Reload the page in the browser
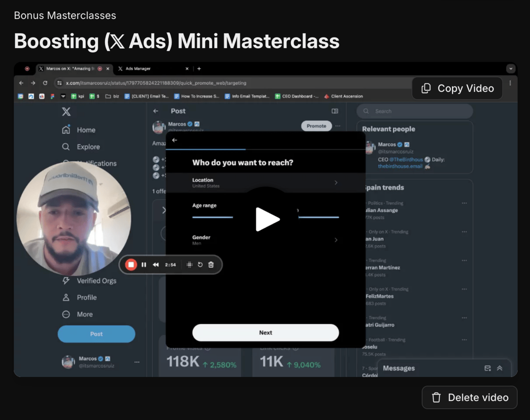Image resolution: width=530 pixels, height=420 pixels. coord(45,83)
